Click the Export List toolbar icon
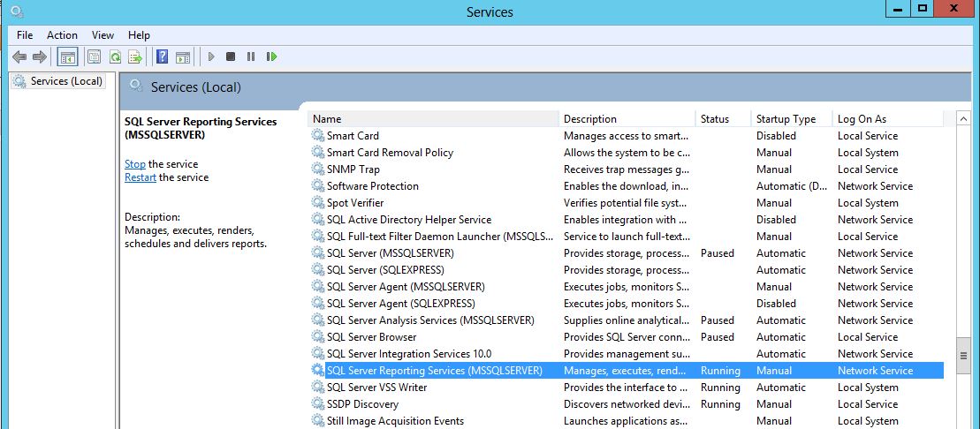The height and width of the screenshot is (429, 980). coord(135,57)
